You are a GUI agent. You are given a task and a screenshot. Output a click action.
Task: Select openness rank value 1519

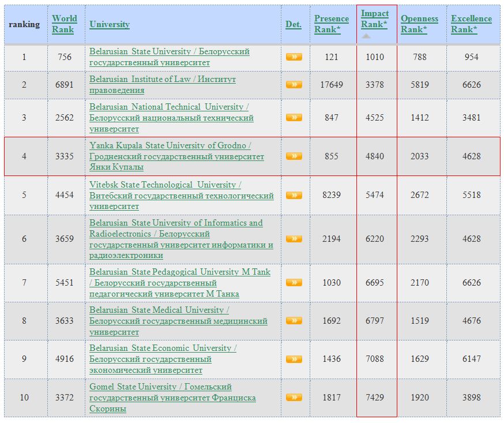pyautogui.click(x=419, y=320)
